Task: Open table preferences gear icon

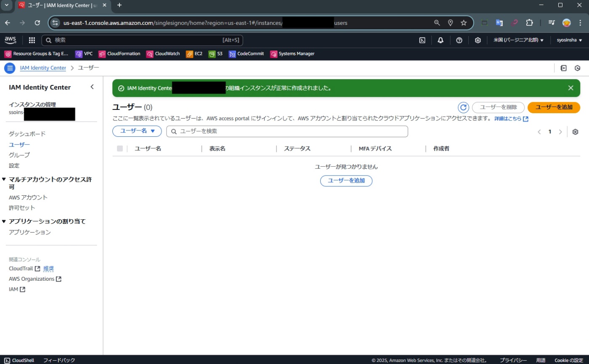Action: [575, 132]
